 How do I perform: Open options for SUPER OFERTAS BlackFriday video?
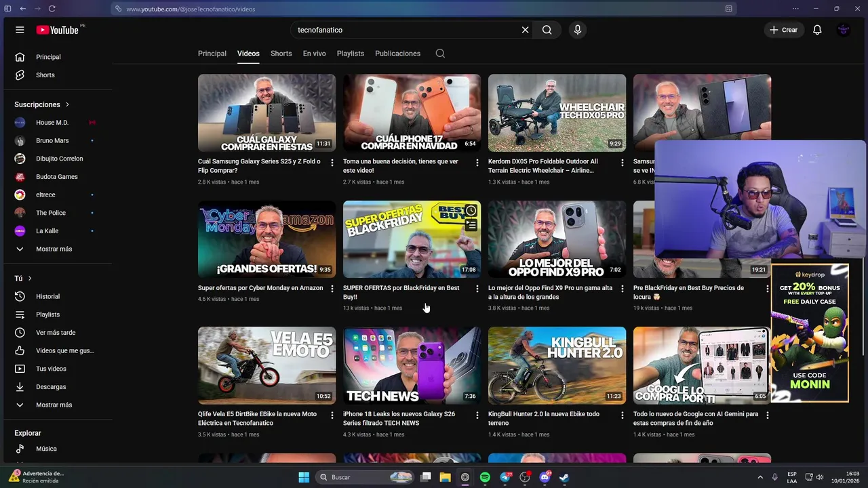[477, 289]
